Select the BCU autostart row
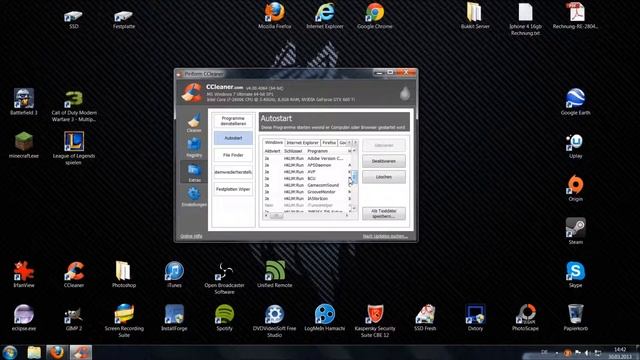Screen dimensions: 640x360 tap(307, 178)
